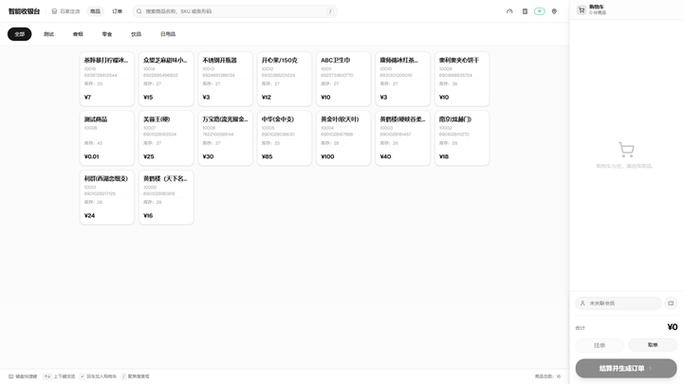The width and height of the screenshot is (683, 384).
Task: Select the 零食 category filter
Action: click(107, 34)
